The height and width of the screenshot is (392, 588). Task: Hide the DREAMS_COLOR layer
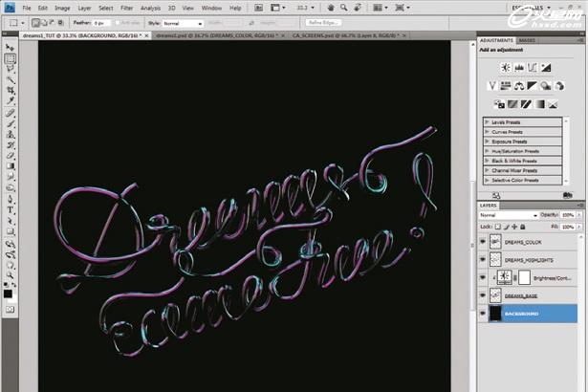tap(483, 242)
